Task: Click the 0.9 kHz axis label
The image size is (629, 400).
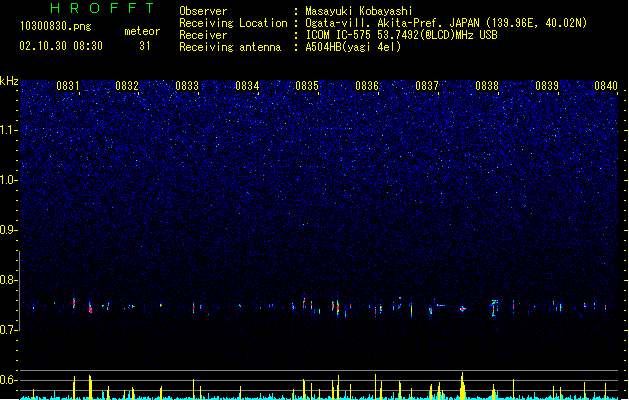Action: click(8, 230)
